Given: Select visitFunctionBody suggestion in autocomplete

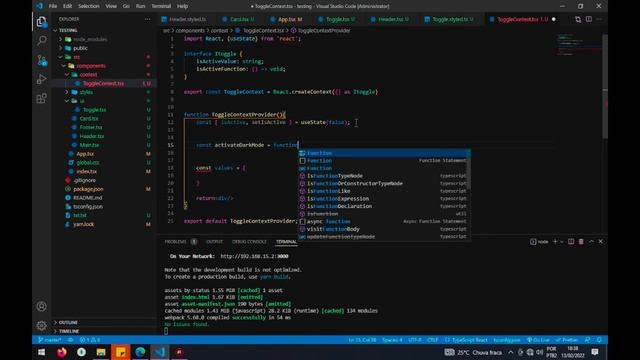Looking at the screenshot, I should pos(383,229).
